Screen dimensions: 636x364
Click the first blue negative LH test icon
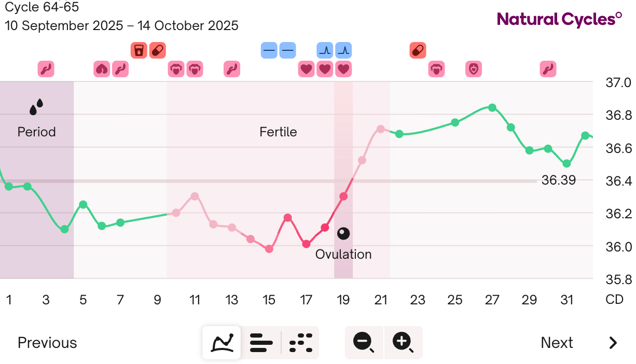tap(269, 50)
